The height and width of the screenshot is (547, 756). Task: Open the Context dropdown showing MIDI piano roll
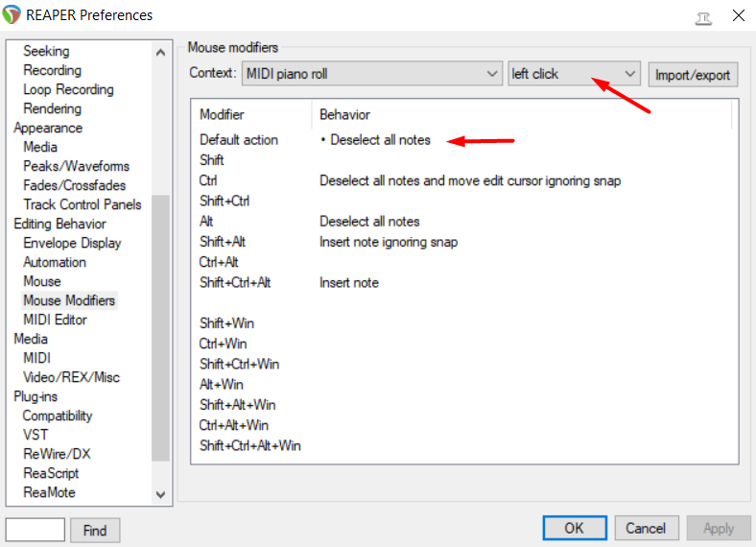[371, 74]
